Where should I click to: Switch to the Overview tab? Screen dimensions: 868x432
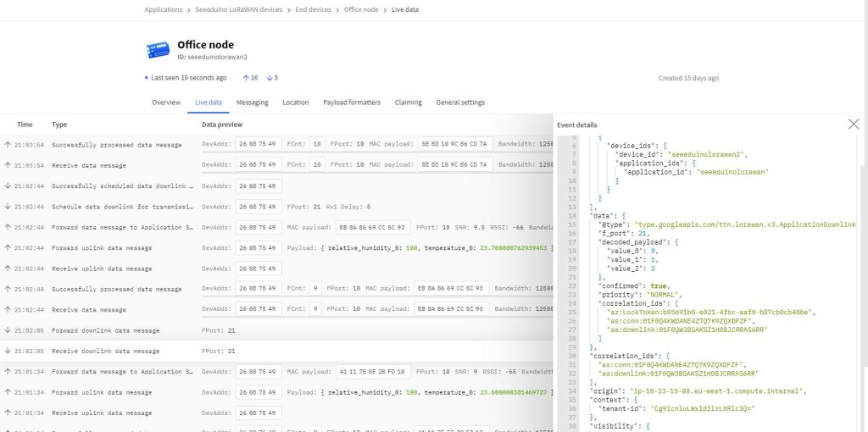[x=166, y=102]
